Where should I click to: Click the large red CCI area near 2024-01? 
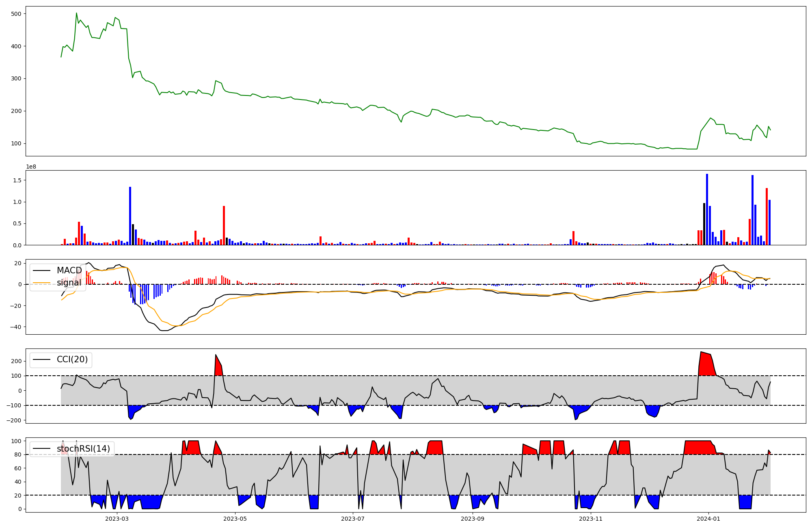tap(706, 365)
